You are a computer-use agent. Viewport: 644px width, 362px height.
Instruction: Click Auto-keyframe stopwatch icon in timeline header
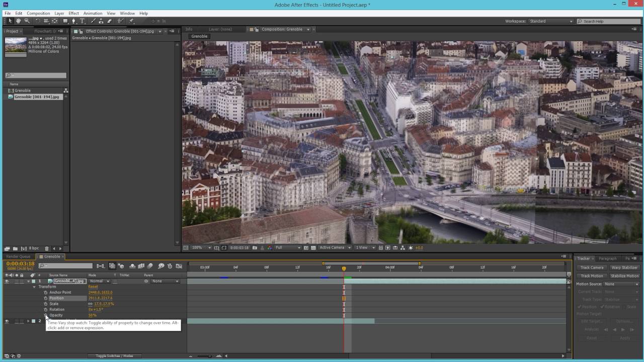170,266
